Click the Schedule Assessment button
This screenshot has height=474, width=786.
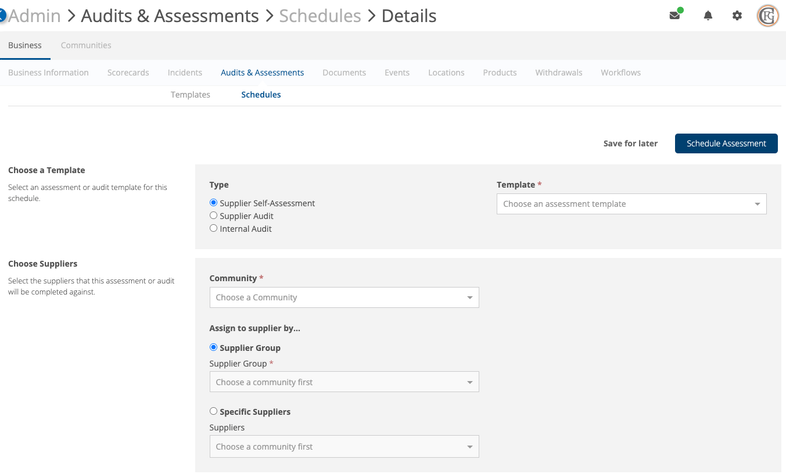pos(726,143)
